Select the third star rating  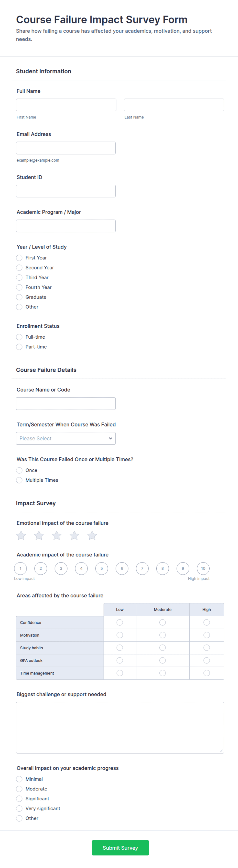coord(56,536)
